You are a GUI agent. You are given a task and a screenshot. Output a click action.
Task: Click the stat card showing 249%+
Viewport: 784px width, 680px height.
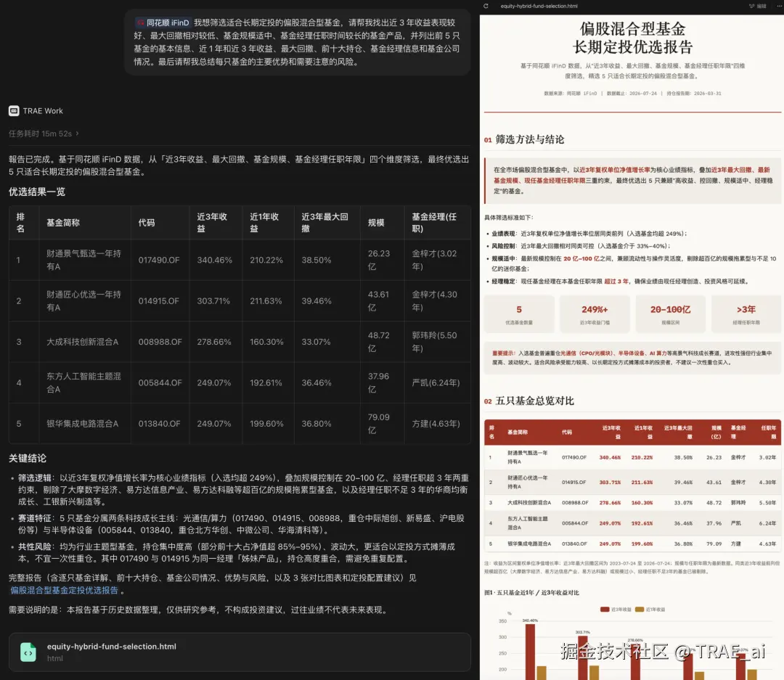[x=595, y=314]
